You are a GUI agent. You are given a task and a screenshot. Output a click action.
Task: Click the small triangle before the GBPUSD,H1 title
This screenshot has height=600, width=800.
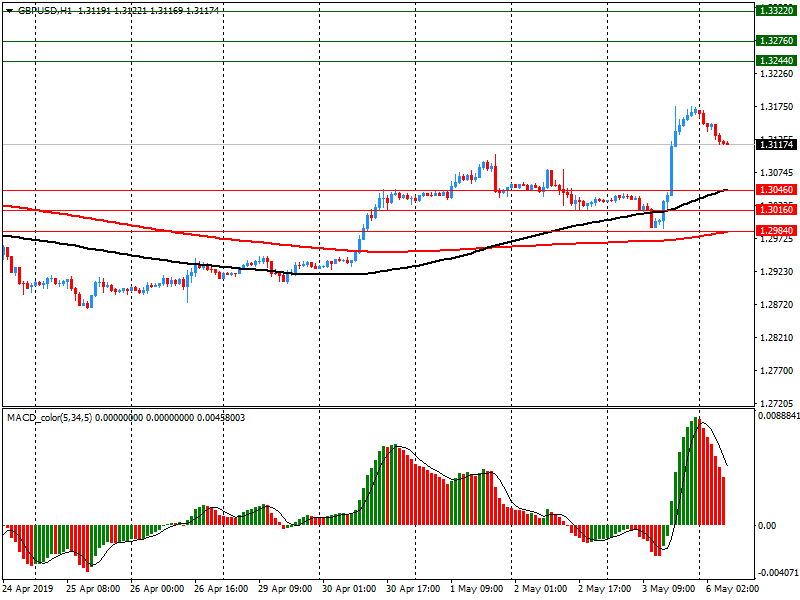9,9
